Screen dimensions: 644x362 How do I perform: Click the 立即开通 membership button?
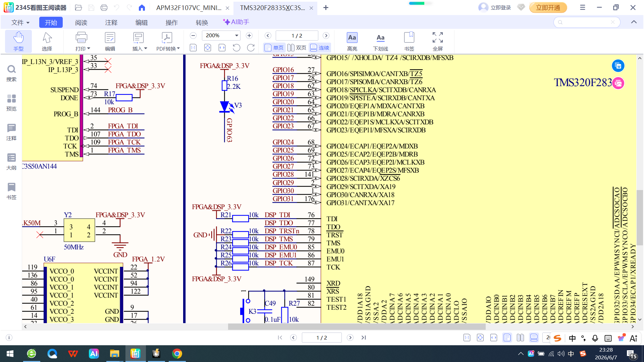[x=548, y=7]
